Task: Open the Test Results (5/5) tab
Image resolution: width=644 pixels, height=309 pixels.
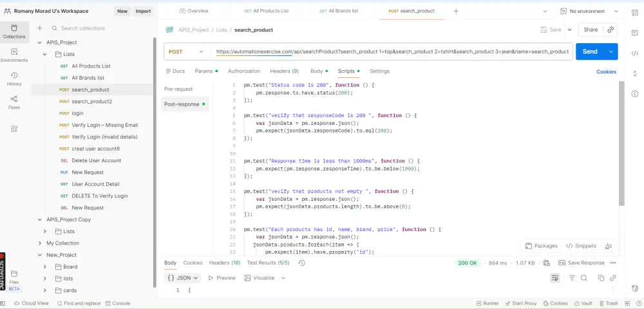Action: tap(268, 263)
